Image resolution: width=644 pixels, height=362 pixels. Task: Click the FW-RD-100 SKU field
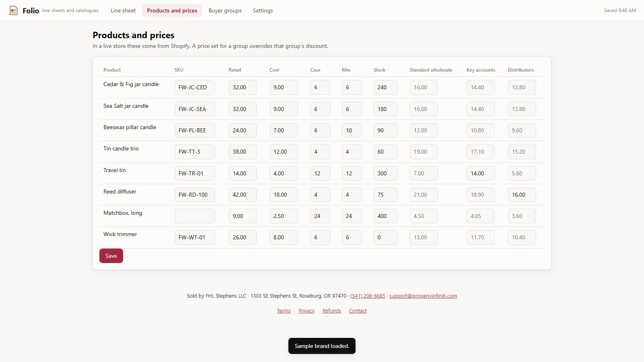point(194,195)
